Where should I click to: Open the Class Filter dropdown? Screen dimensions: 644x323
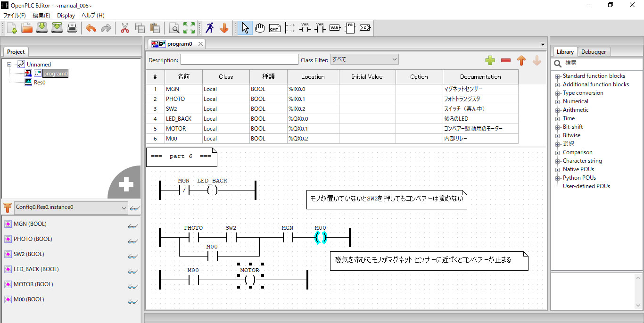point(364,59)
